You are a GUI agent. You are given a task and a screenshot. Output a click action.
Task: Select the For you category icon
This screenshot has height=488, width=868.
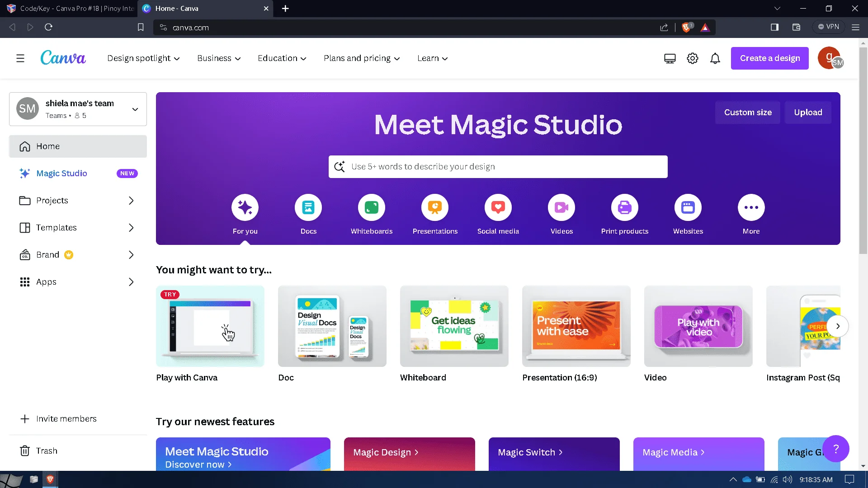245,207
